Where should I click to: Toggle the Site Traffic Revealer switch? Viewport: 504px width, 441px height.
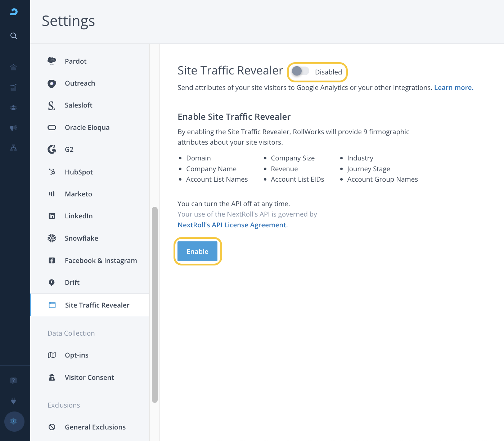[300, 71]
